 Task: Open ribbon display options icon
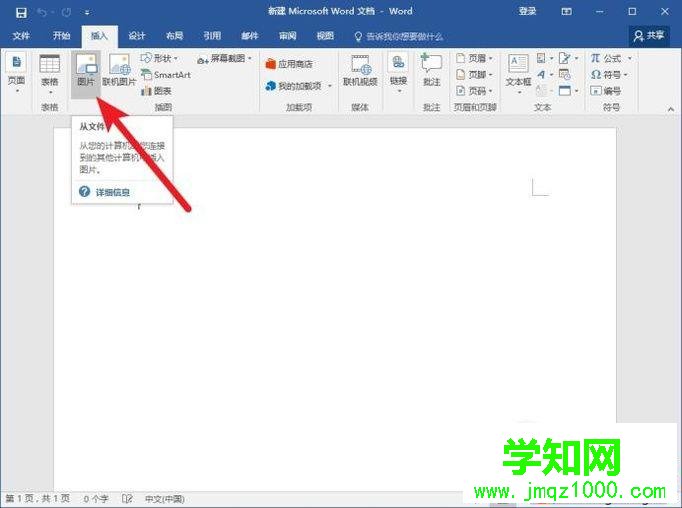pos(566,12)
